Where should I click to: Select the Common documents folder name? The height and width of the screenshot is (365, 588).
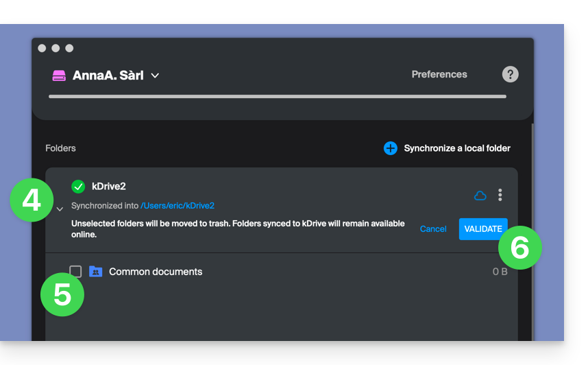coord(156,272)
